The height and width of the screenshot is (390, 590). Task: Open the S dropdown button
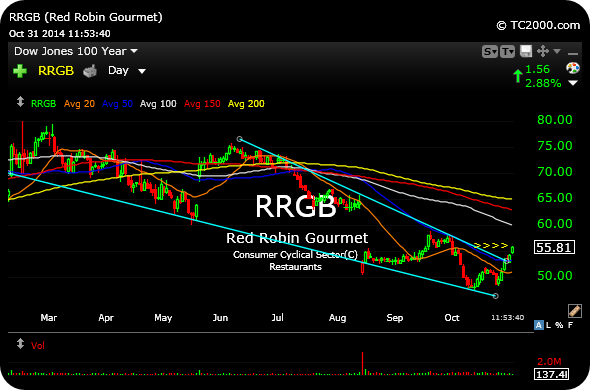pyautogui.click(x=490, y=51)
